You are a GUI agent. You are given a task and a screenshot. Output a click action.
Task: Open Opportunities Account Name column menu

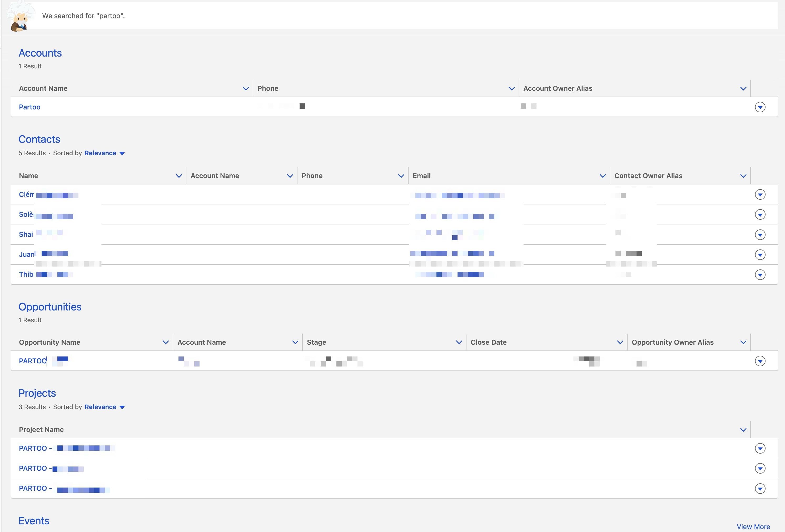(x=295, y=342)
